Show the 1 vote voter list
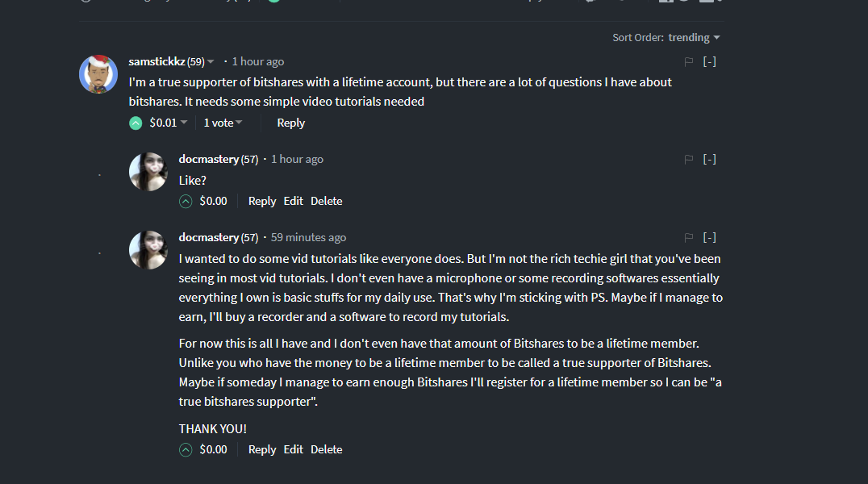Image resolution: width=868 pixels, height=484 pixels. 222,123
